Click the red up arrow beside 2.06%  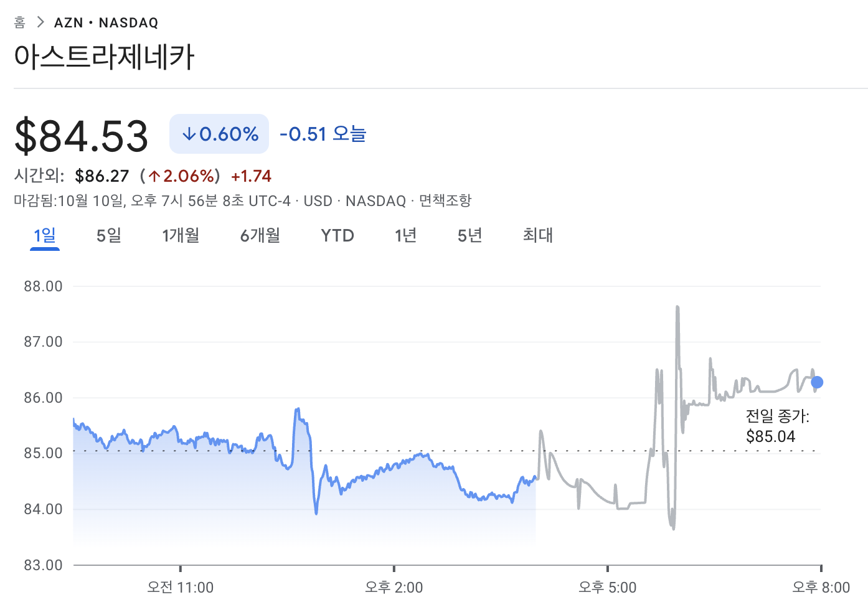pos(154,177)
